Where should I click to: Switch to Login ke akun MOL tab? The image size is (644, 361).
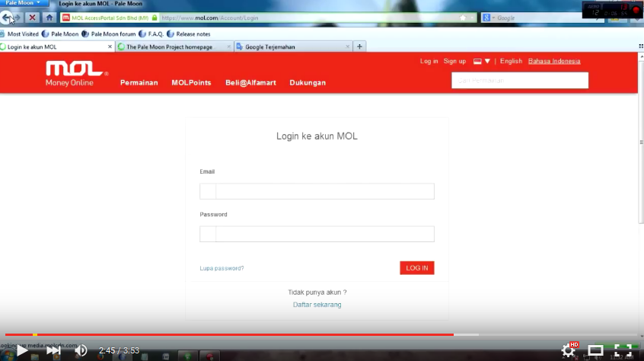pyautogui.click(x=53, y=46)
